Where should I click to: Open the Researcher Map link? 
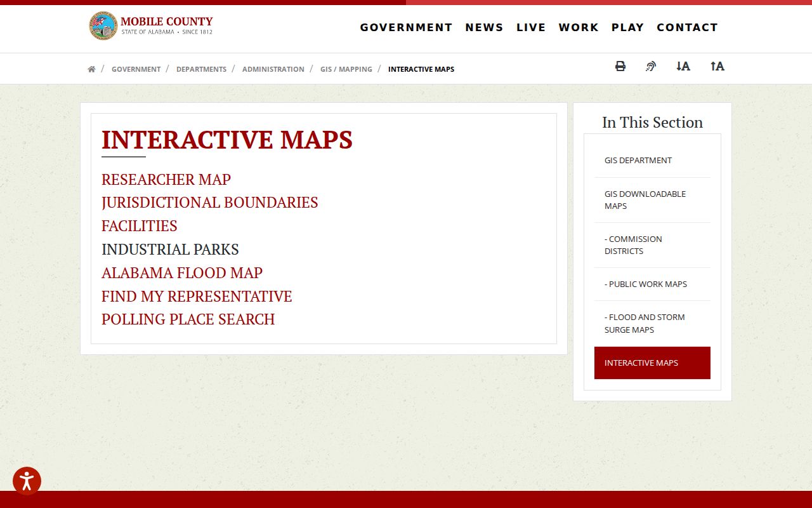pyautogui.click(x=166, y=180)
